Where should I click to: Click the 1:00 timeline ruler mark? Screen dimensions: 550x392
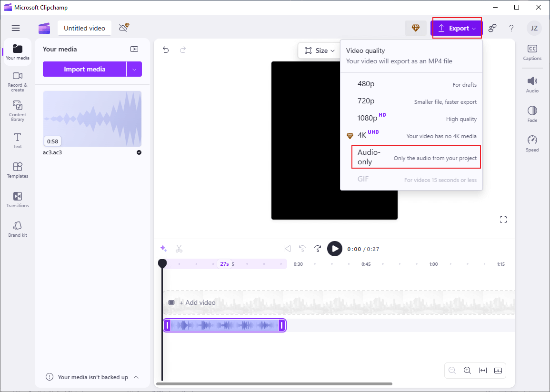point(433,264)
